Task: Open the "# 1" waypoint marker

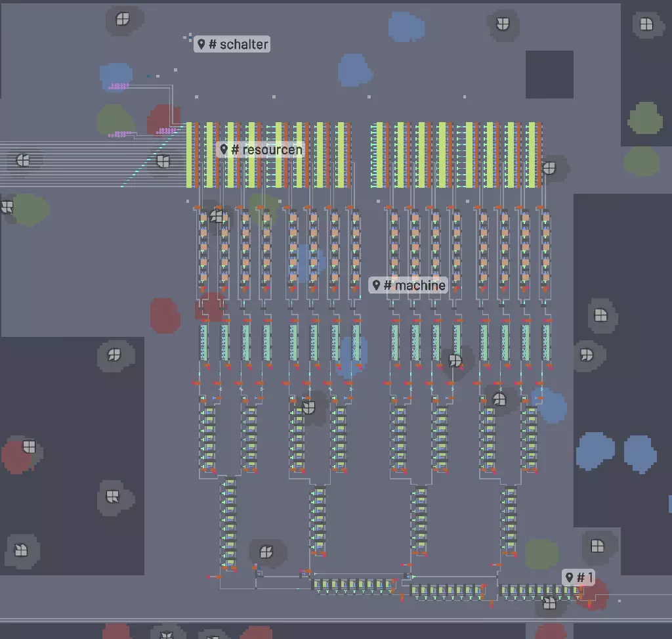Action: point(579,578)
